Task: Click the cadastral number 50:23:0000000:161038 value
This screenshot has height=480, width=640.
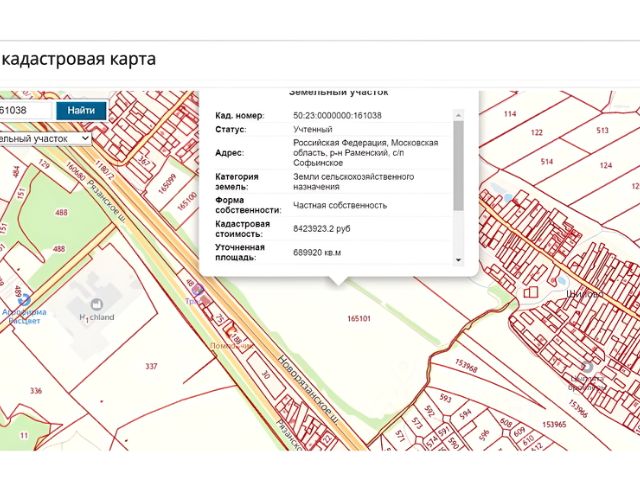Action: pos(343,116)
